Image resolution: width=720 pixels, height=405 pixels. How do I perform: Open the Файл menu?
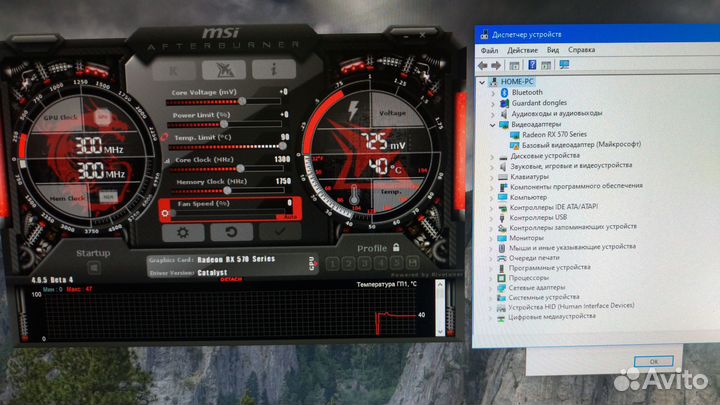[489, 50]
